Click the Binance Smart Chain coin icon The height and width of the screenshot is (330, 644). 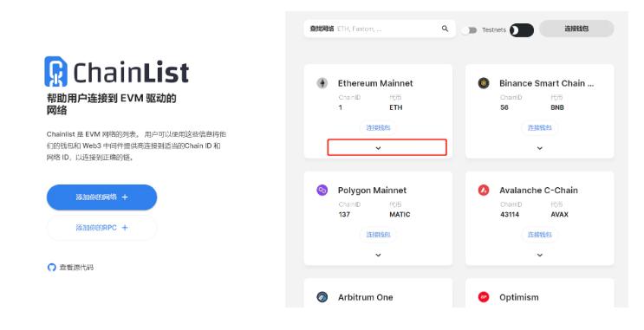[484, 83]
